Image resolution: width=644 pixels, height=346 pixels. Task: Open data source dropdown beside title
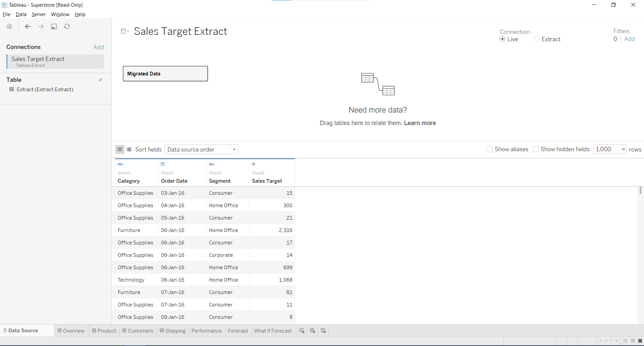pos(125,31)
